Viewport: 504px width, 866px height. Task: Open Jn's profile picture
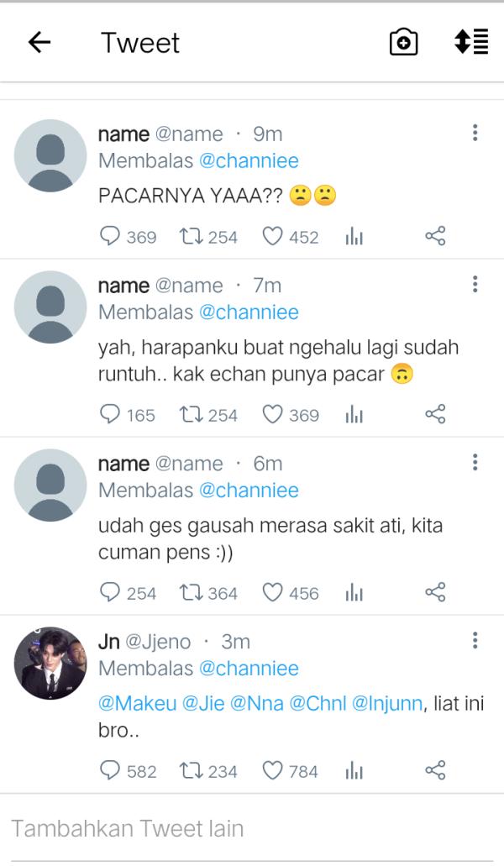click(50, 663)
